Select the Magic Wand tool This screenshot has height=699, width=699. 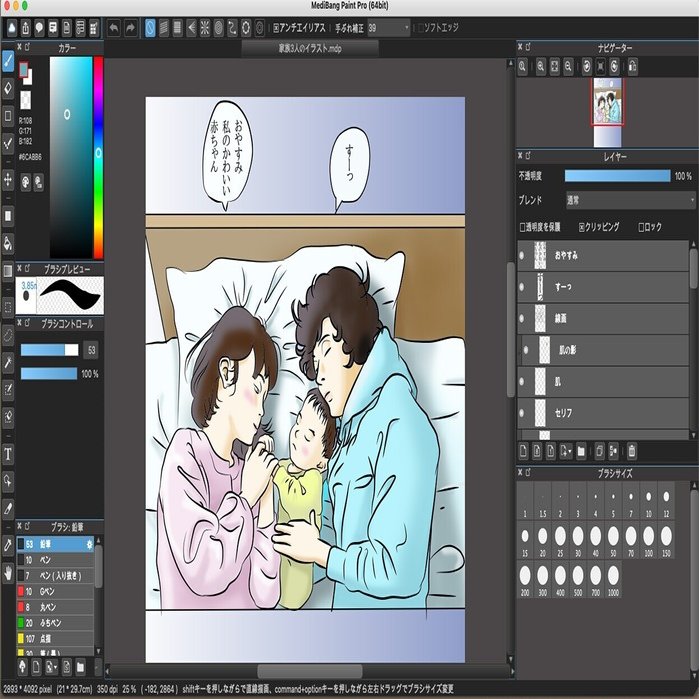tap(8, 362)
